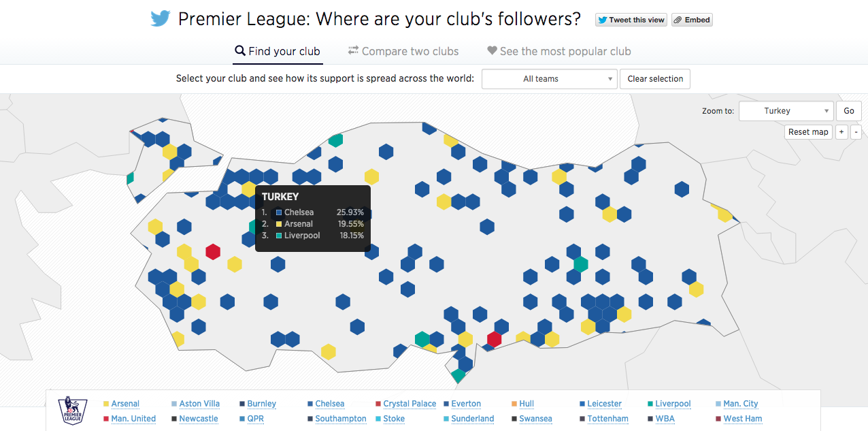Click the magnifier icon on Find your club
This screenshot has width=868, height=431.
239,51
